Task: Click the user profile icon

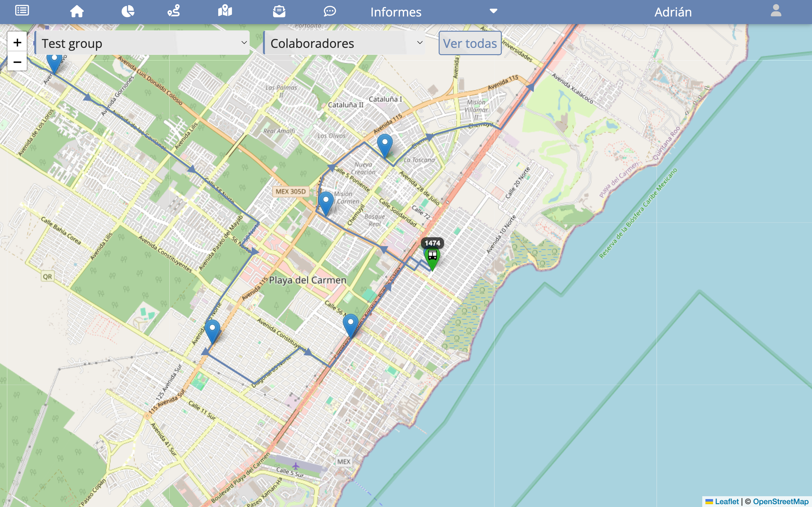Action: (777, 11)
